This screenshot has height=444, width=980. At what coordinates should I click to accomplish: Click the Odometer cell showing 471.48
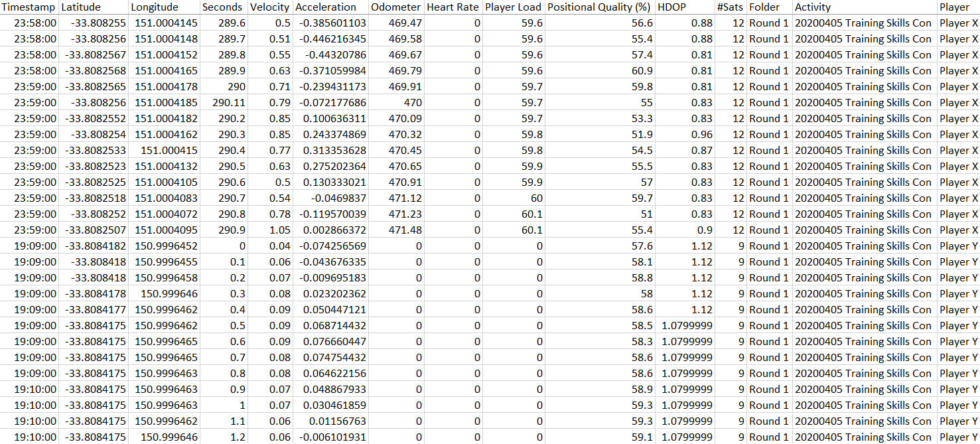click(405, 230)
